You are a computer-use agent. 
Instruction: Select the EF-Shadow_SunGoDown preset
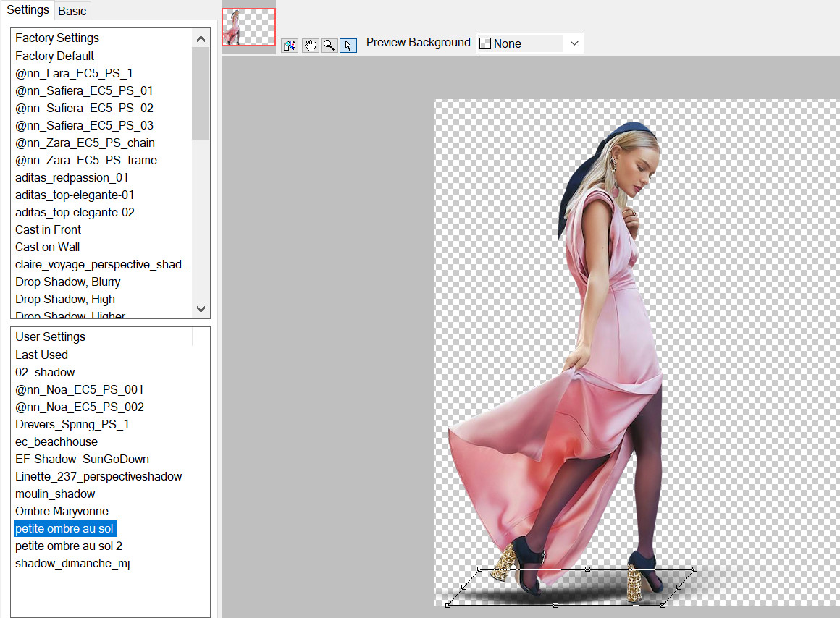click(x=82, y=459)
